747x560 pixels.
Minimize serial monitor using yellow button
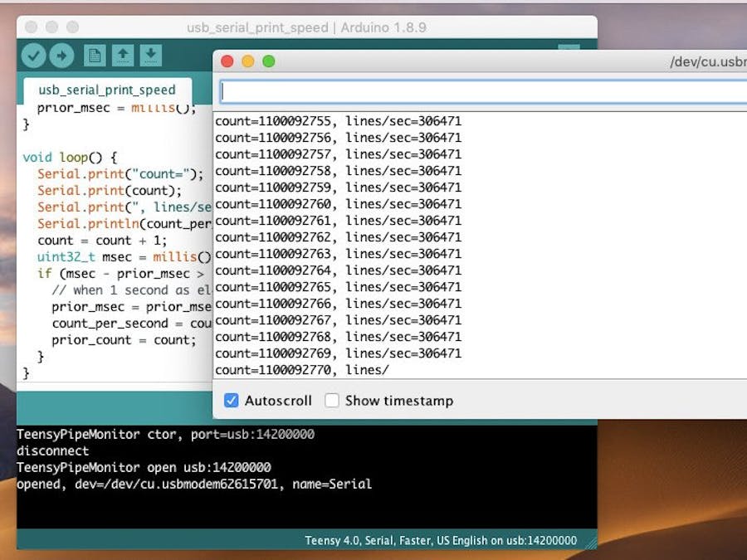tap(247, 61)
